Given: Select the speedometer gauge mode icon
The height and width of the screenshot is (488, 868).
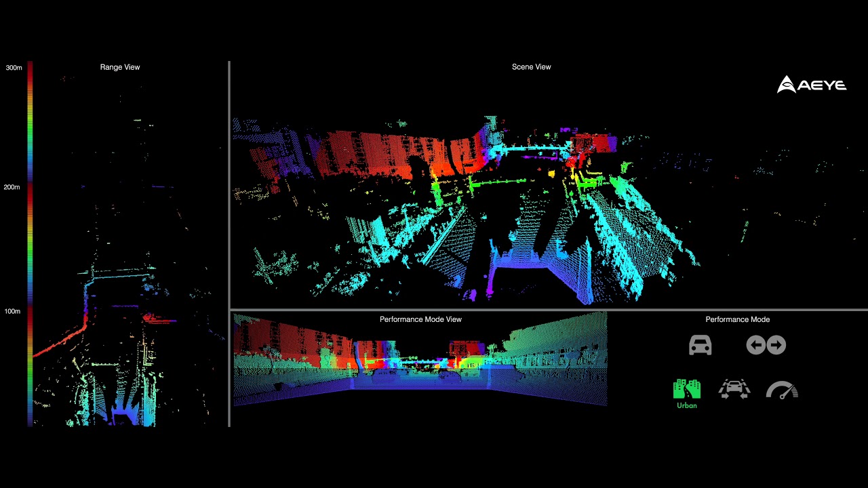Looking at the screenshot, I should pos(782,390).
